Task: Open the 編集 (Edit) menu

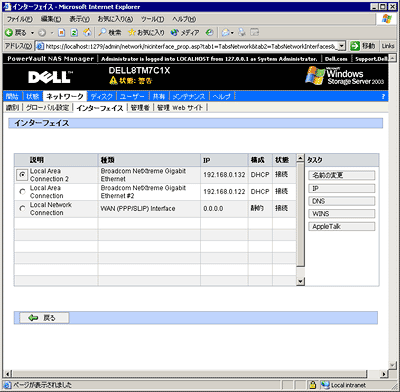Action: [x=51, y=19]
